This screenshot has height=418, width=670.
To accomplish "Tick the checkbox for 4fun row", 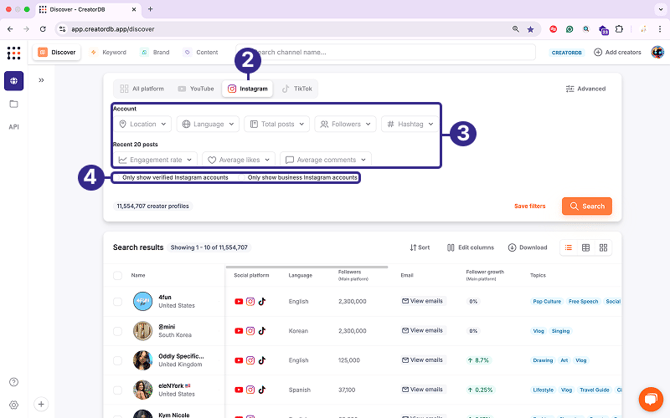I will pos(118,301).
